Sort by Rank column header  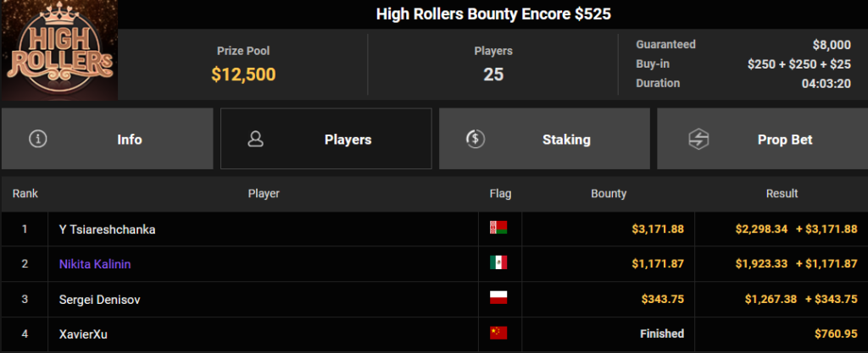(25, 194)
